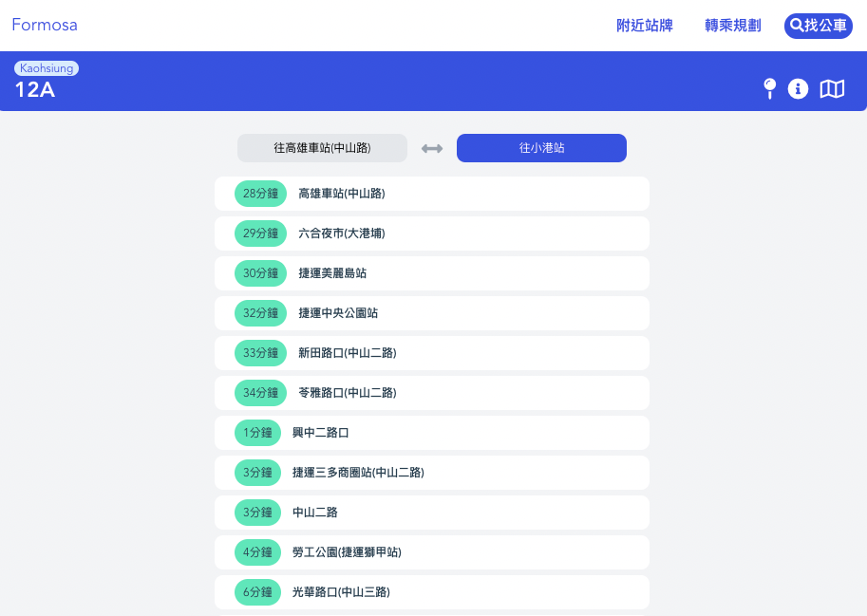Open the 附近站牌 menu item
The height and width of the screenshot is (616, 867).
point(645,26)
